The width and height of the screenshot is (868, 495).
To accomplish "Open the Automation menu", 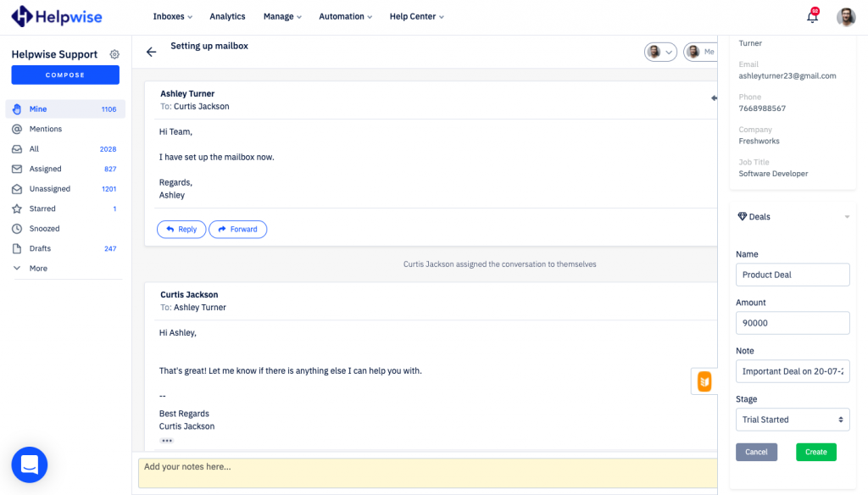I will (346, 16).
